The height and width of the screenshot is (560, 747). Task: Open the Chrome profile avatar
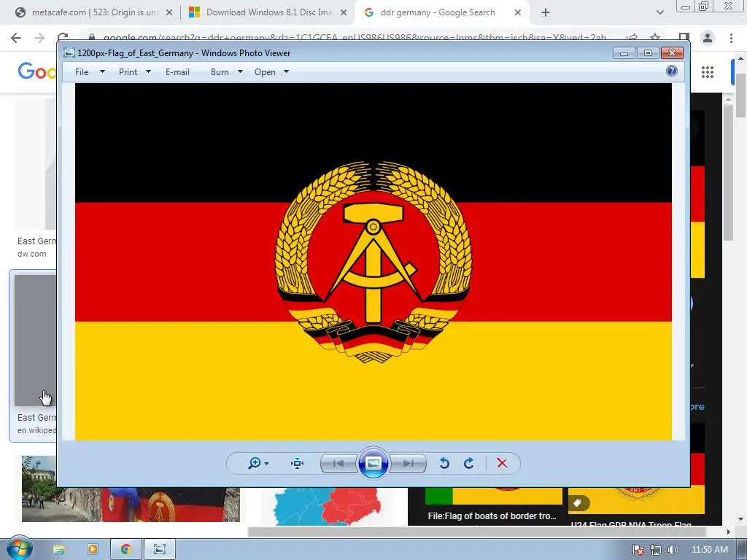pos(708,38)
